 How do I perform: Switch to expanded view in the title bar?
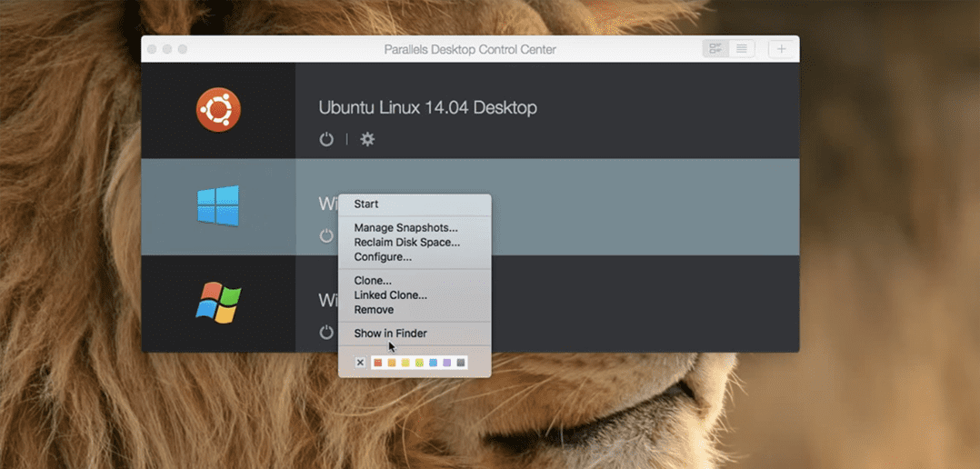coord(715,49)
